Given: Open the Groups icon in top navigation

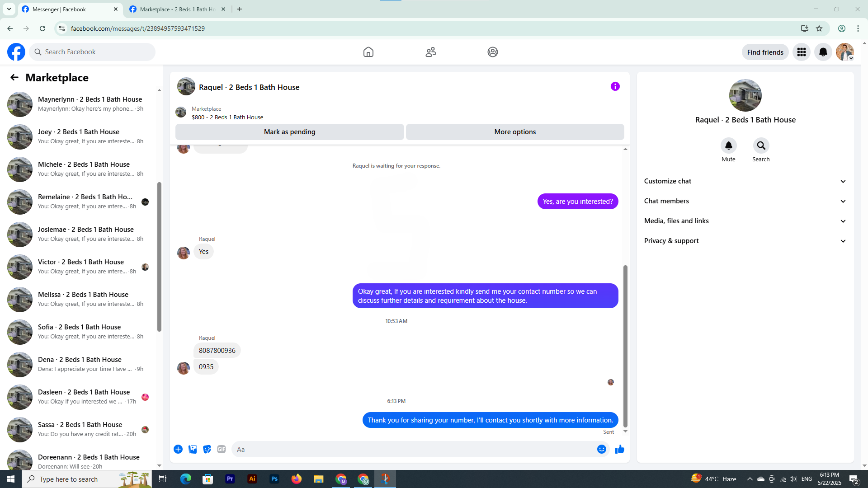Looking at the screenshot, I should [x=493, y=52].
